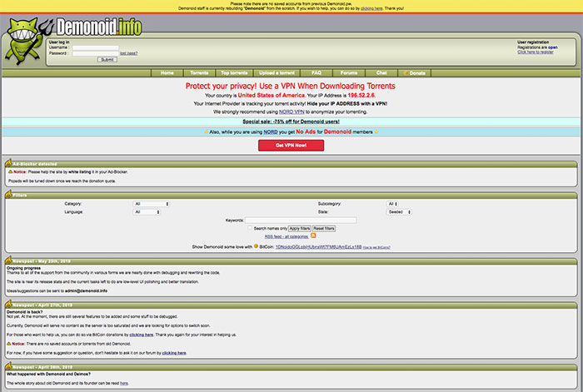Open the State dropdown showing Seeded
This screenshot has height=392, width=583.
pyautogui.click(x=399, y=211)
